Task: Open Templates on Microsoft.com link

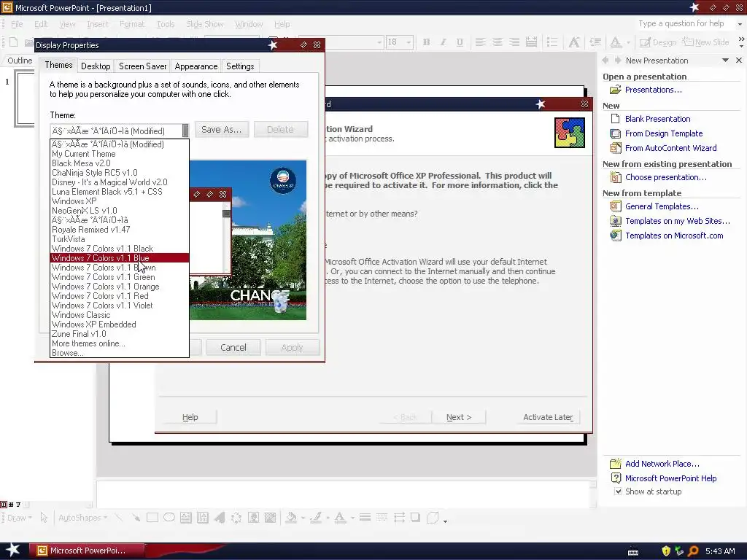Action: click(x=674, y=236)
